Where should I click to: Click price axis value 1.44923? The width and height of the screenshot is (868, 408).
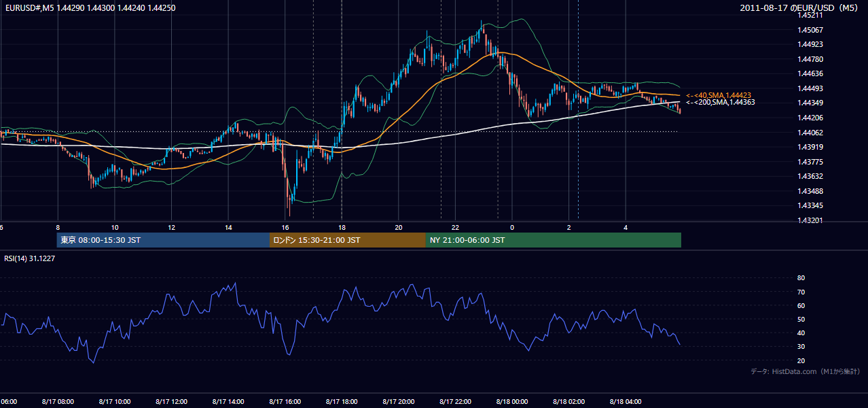(812, 44)
